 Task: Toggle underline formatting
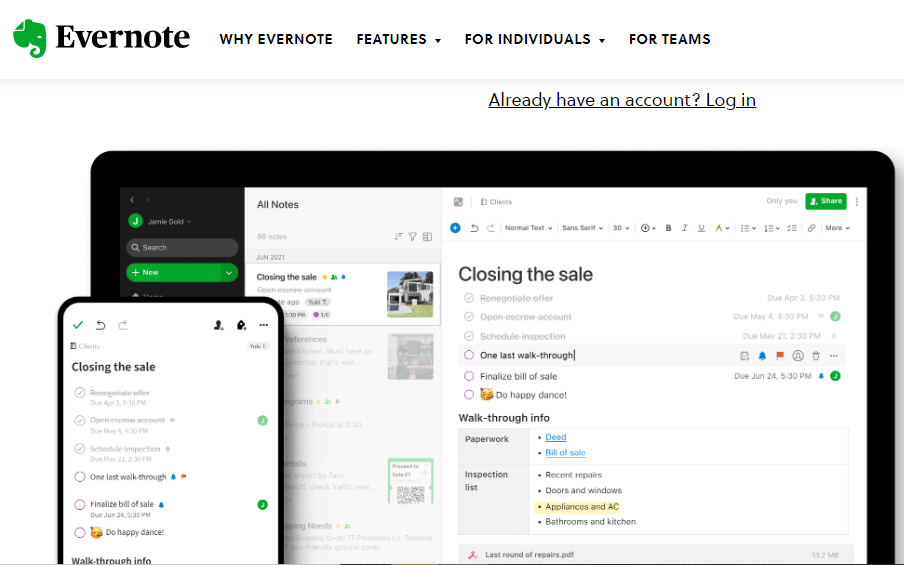[701, 228]
